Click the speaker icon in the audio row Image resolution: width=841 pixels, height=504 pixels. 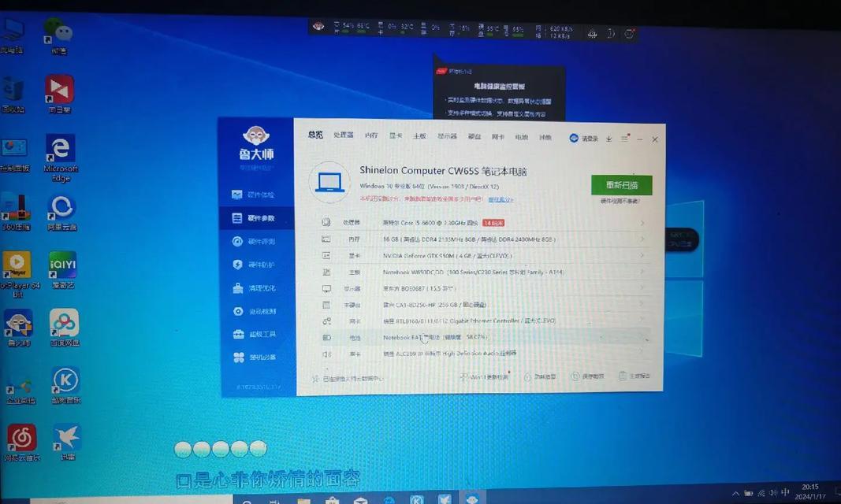326,354
